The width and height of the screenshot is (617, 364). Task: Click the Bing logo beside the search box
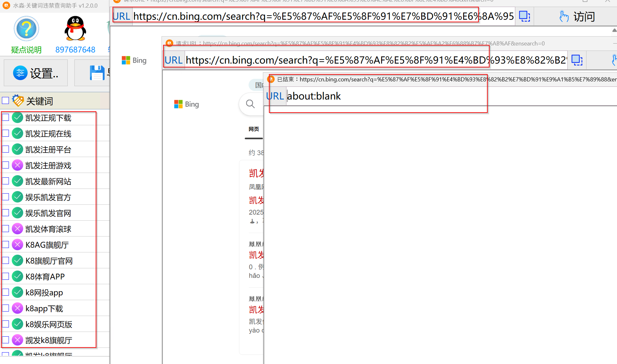tap(187, 104)
